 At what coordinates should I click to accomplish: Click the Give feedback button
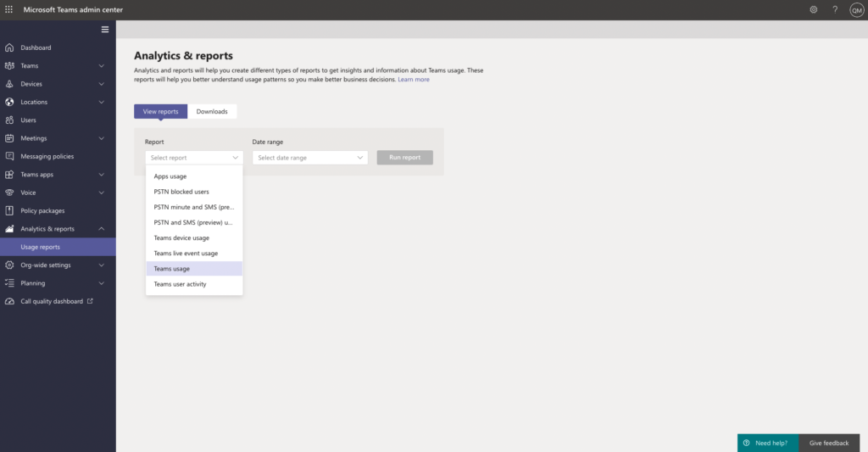[x=829, y=443]
